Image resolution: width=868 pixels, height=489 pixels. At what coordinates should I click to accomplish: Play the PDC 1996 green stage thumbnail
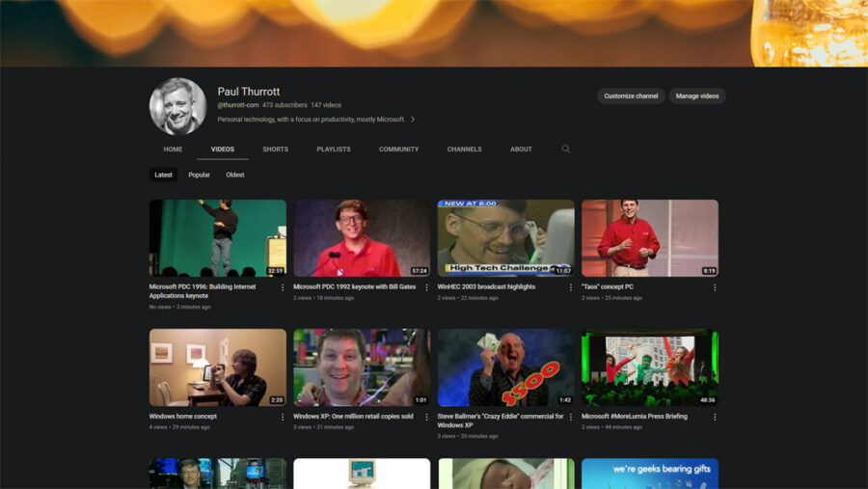[218, 238]
